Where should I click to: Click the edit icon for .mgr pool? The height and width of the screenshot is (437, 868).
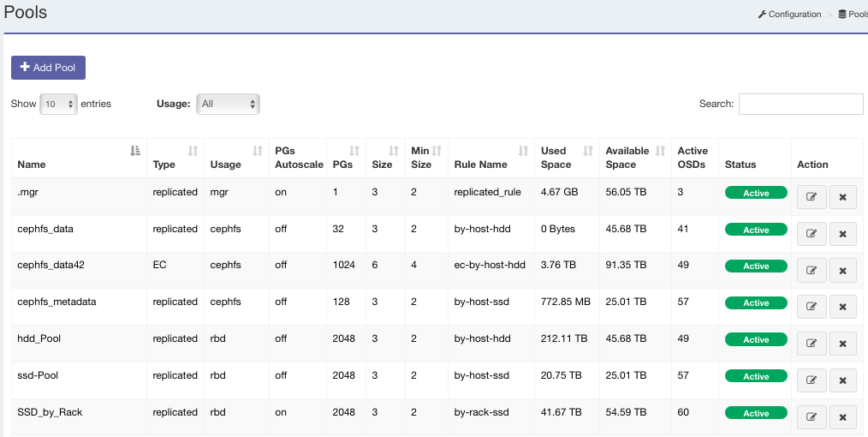pos(811,197)
